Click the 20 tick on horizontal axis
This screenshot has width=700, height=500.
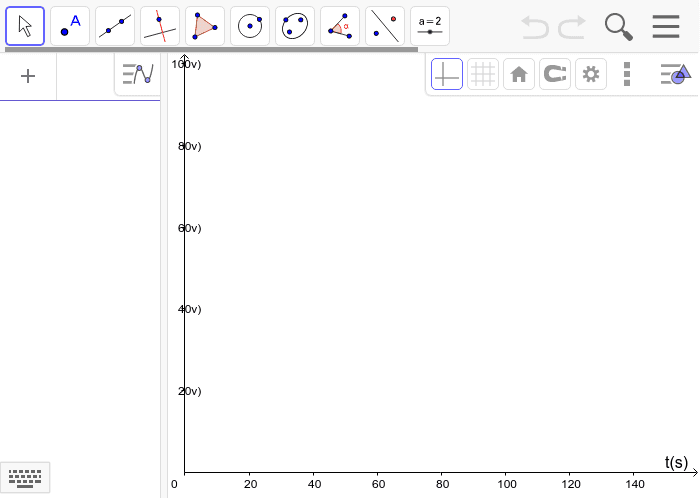pos(250,484)
